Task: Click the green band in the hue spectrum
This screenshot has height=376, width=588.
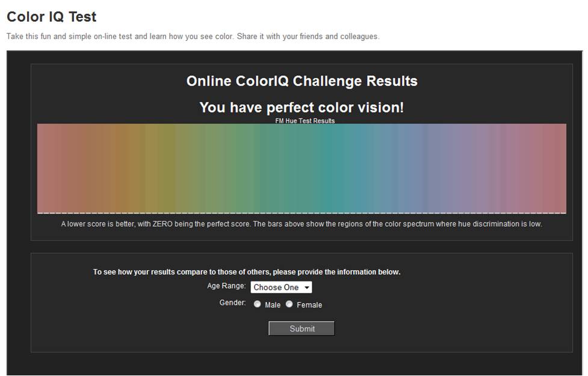Action: coord(241,168)
